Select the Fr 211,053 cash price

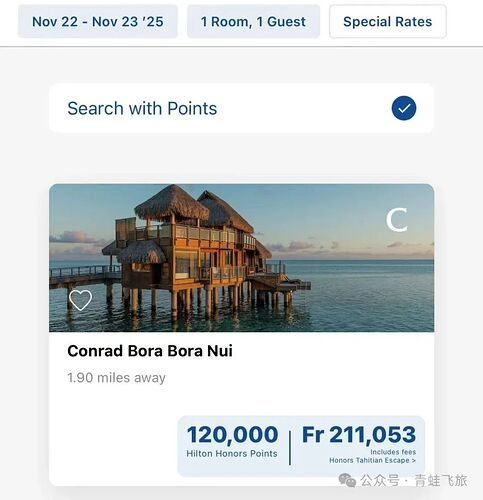click(x=359, y=435)
